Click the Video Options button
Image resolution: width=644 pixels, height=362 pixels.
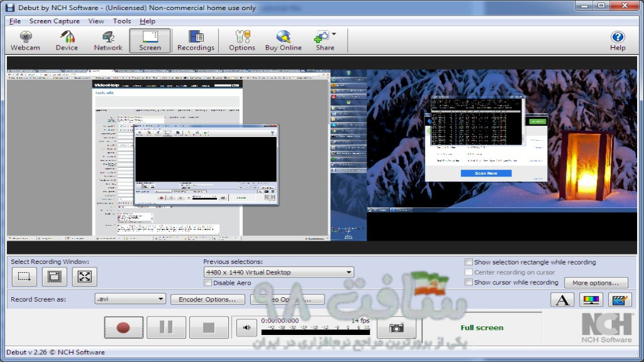287,299
